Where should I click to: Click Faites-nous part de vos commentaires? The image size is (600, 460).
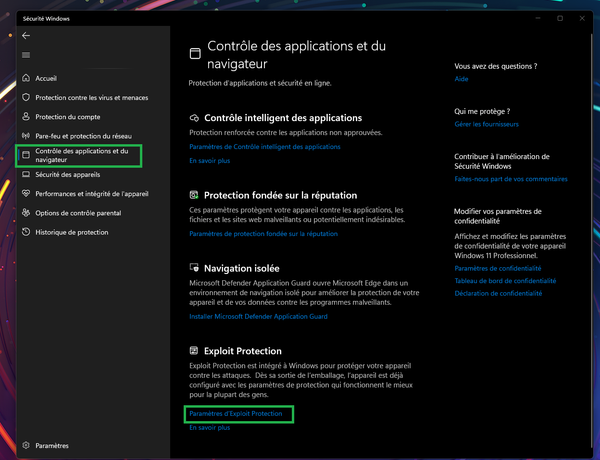tap(510, 179)
